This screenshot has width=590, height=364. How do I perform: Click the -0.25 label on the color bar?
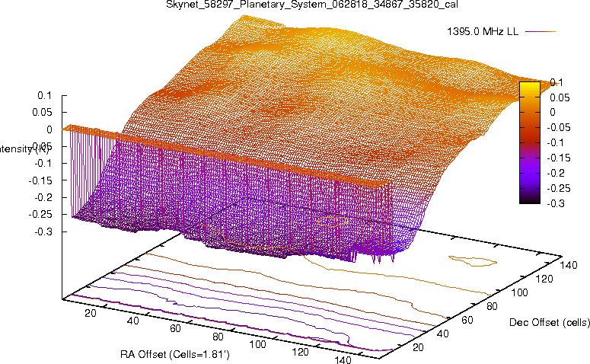coord(558,188)
